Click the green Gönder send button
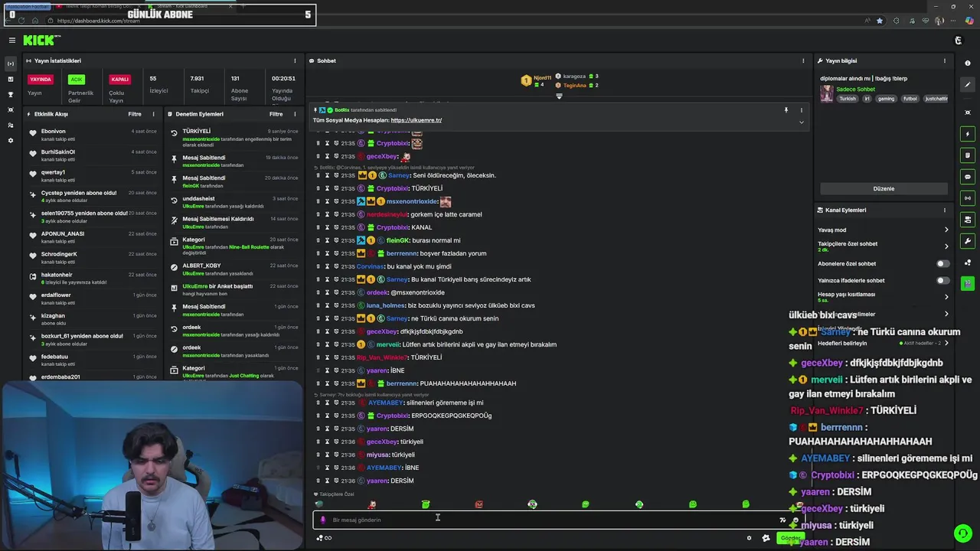 click(790, 538)
